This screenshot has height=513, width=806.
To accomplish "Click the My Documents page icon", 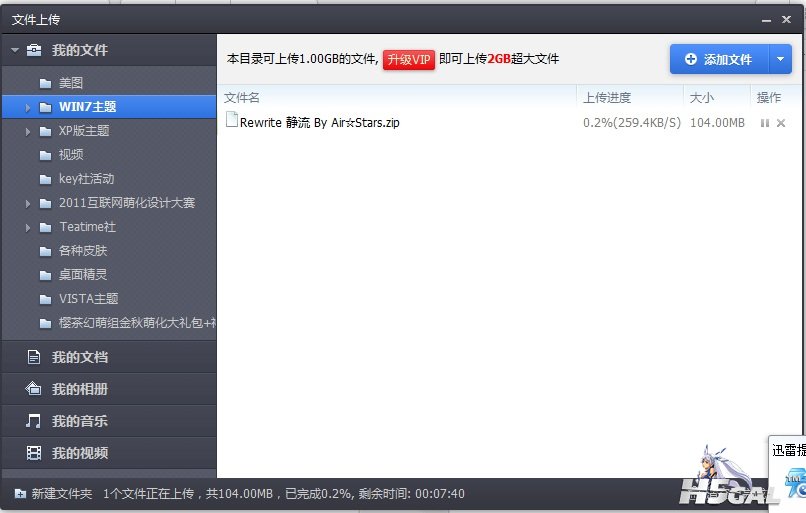I will (34, 357).
